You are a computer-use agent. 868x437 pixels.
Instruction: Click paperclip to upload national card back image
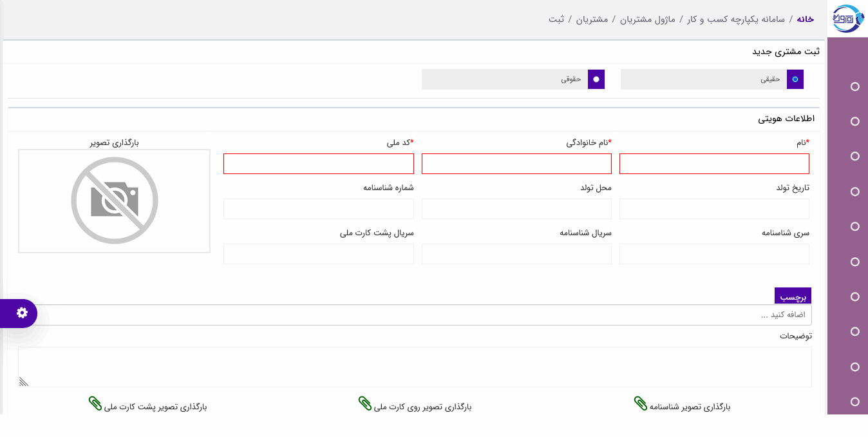(95, 403)
